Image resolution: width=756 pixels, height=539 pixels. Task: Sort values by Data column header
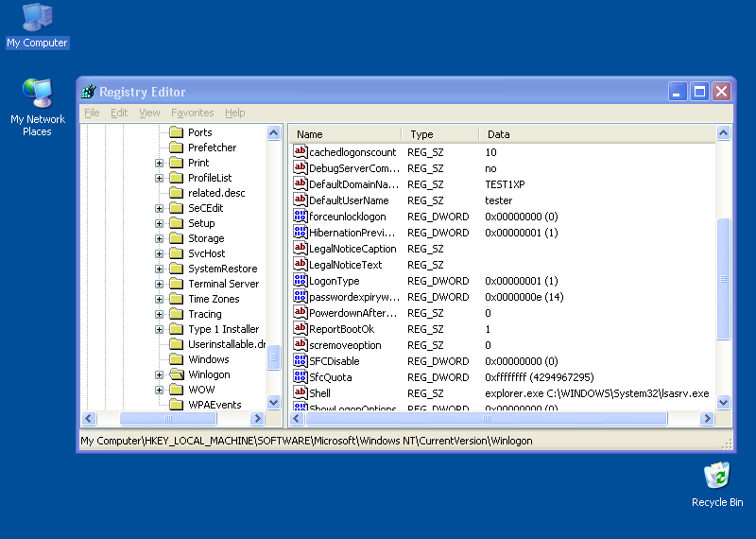(597, 134)
